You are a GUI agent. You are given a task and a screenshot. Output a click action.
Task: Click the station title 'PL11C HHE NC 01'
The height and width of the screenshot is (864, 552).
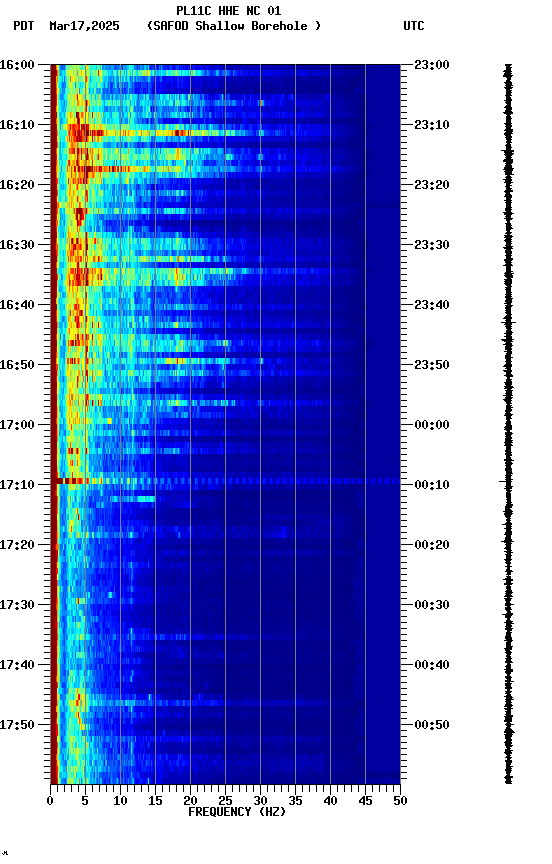pyautogui.click(x=228, y=11)
